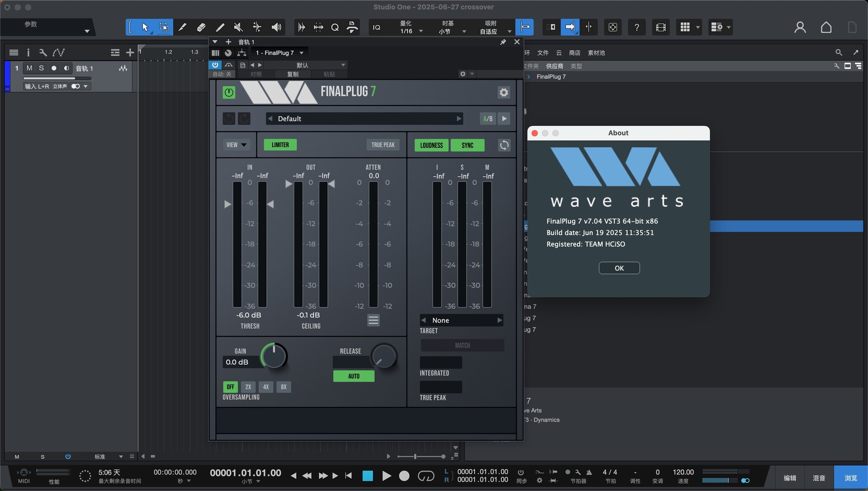The height and width of the screenshot is (491, 868).
Task: Open the VIEW dropdown in FinalPlug
Action: (236, 145)
